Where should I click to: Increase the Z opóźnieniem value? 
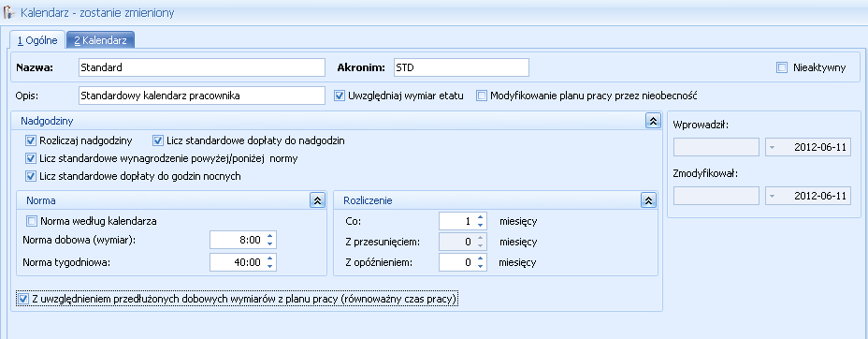pyautogui.click(x=480, y=258)
